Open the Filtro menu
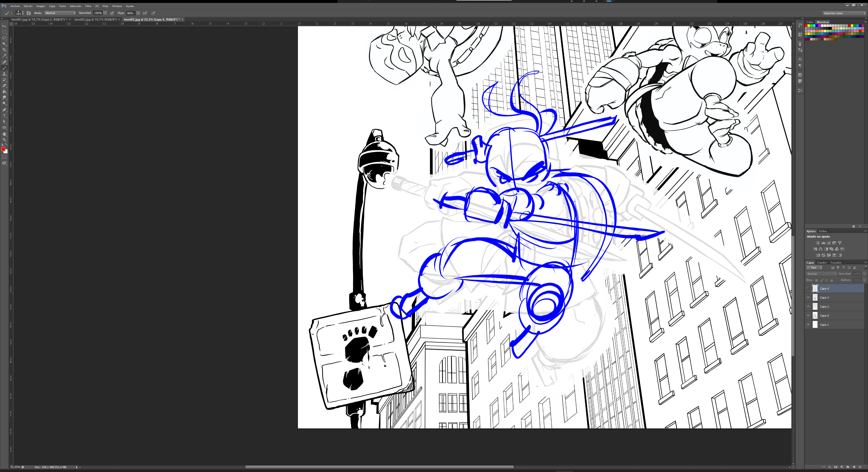The height and width of the screenshot is (472, 868). [88, 6]
